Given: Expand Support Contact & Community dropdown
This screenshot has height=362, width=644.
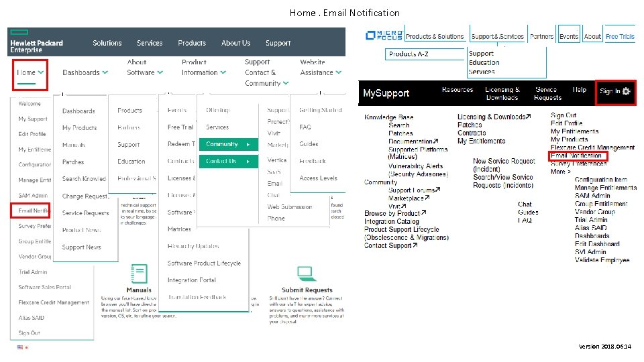Looking at the screenshot, I should tap(266, 72).
